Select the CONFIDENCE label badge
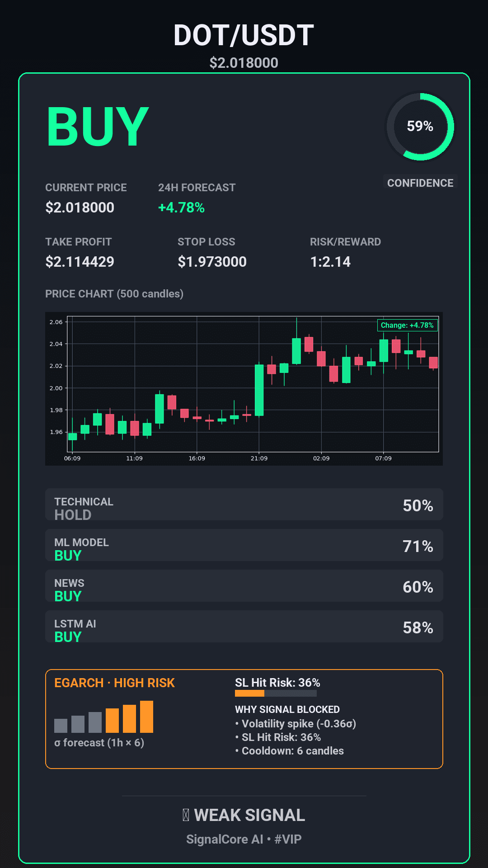The width and height of the screenshot is (488, 868). [x=420, y=183]
